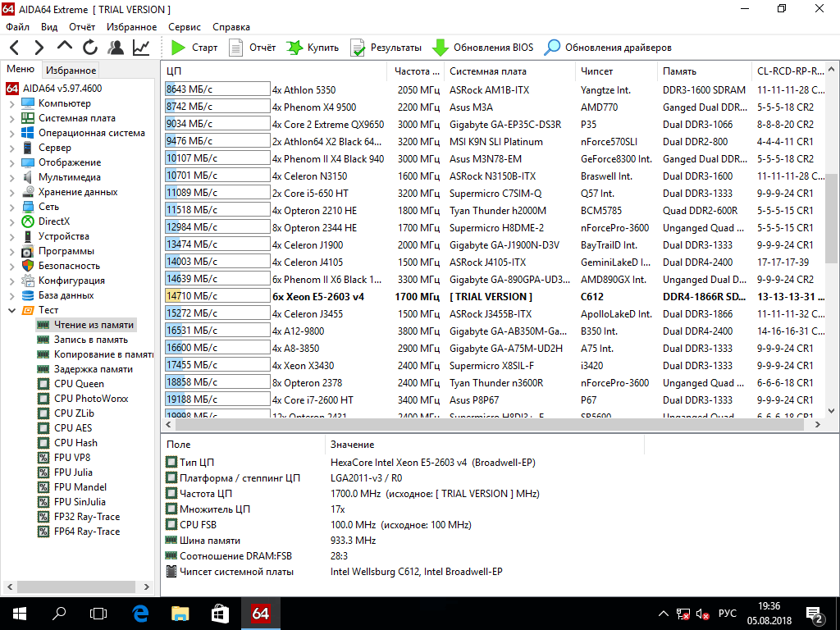The image size is (840, 630).
Task: Open the Избранное menu in menu bar
Action: (x=132, y=27)
